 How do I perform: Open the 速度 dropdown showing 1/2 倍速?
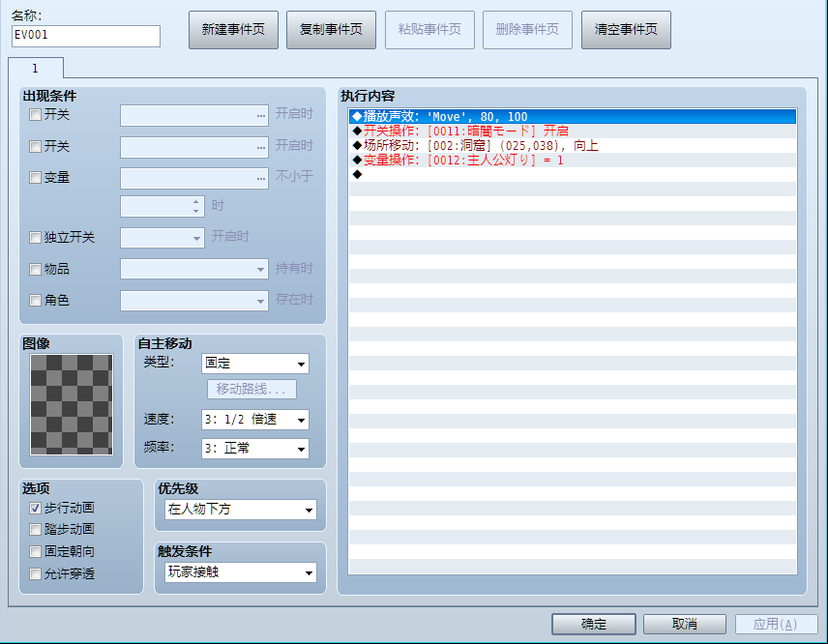(x=255, y=420)
